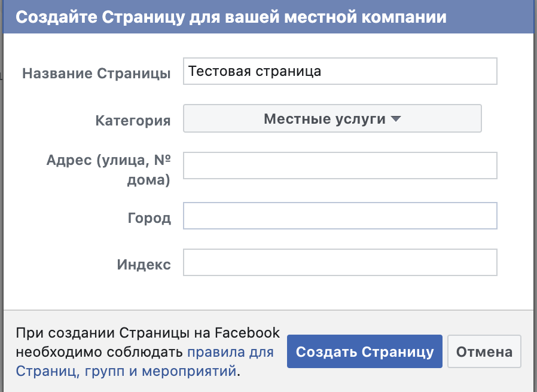Click the необходимо соблюдать footer text
The image size is (537, 392).
tap(99, 352)
